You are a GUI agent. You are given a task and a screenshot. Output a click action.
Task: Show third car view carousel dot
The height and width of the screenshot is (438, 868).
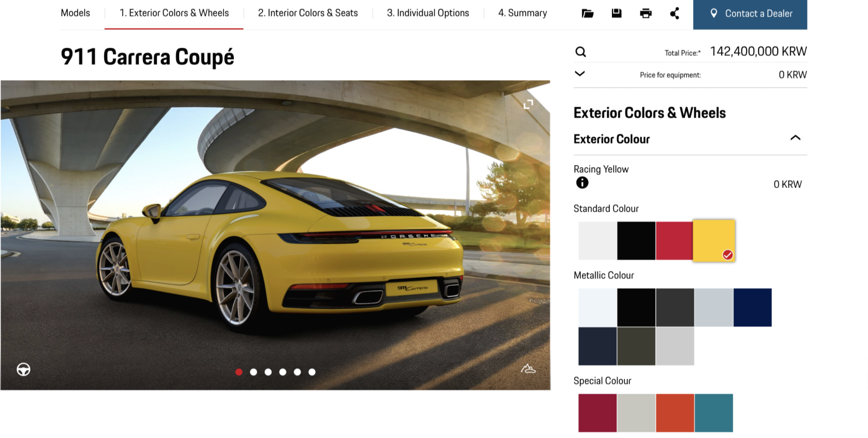click(x=268, y=372)
